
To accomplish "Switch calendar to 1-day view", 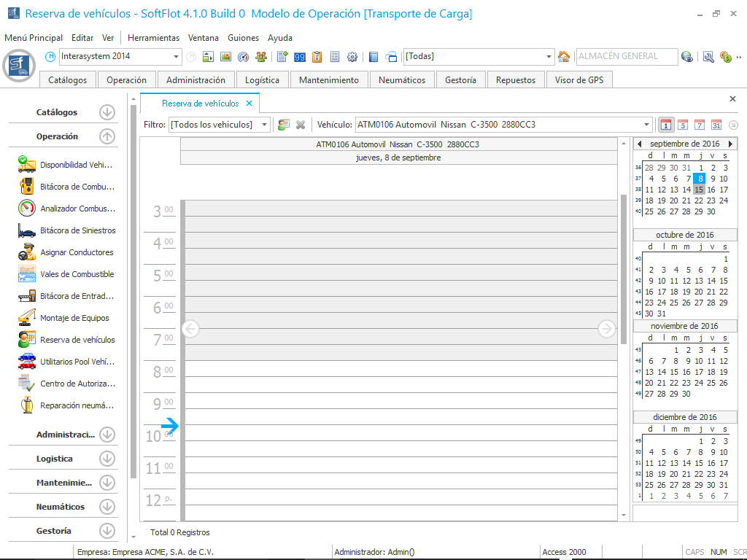I will click(665, 125).
